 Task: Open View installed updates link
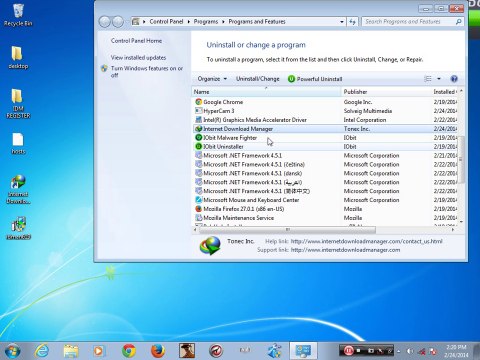click(138, 58)
